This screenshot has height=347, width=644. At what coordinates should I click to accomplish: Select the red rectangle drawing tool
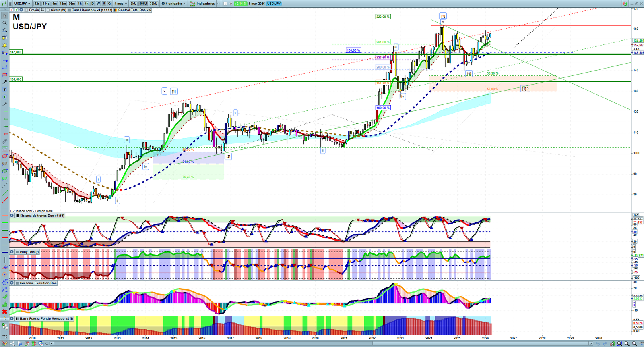pos(5,75)
